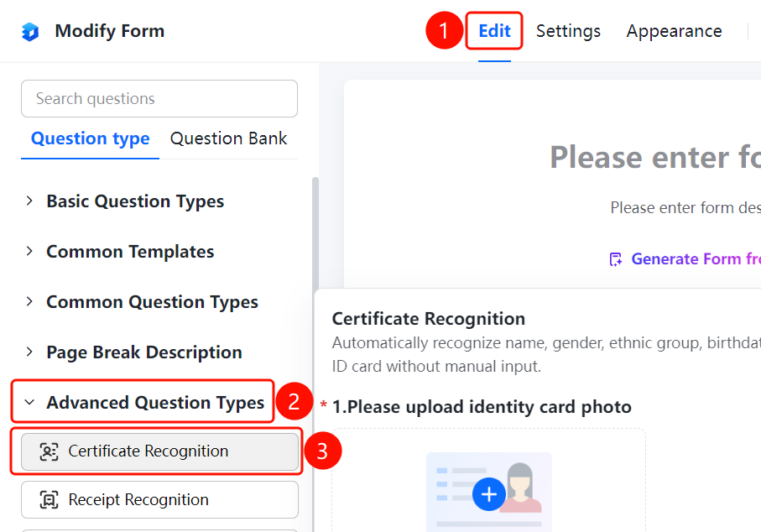Image resolution: width=761 pixels, height=532 pixels.
Task: Click the 'Automatically recognize name, gender' description text
Action: point(546,354)
